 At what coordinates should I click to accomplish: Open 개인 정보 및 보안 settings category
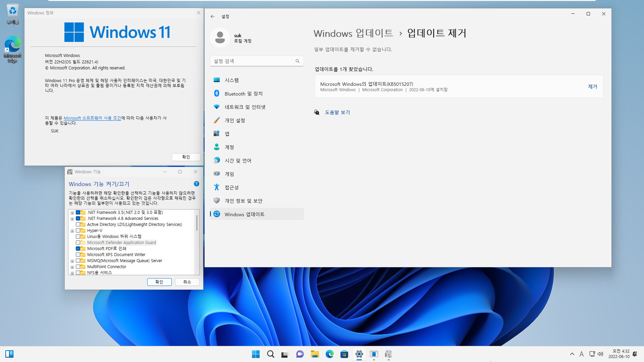pyautogui.click(x=257, y=201)
